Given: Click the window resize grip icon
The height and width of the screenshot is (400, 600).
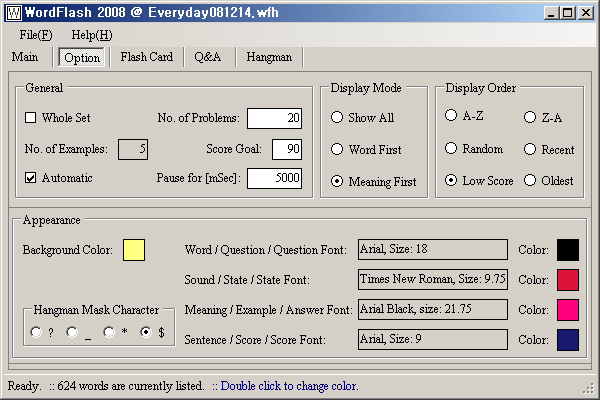Looking at the screenshot, I should click(588, 389).
